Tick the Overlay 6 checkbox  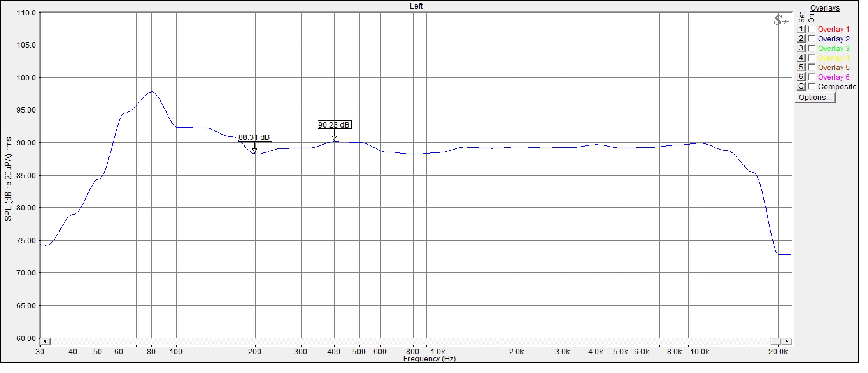pyautogui.click(x=812, y=77)
